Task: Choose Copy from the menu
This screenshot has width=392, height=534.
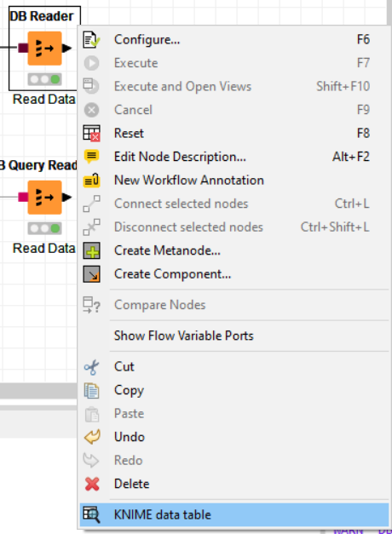Action: pyautogui.click(x=233, y=390)
